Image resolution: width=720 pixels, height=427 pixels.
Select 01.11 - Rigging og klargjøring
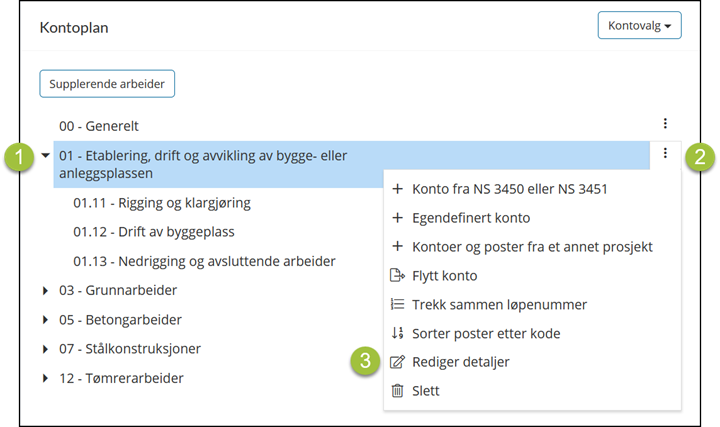pos(162,203)
